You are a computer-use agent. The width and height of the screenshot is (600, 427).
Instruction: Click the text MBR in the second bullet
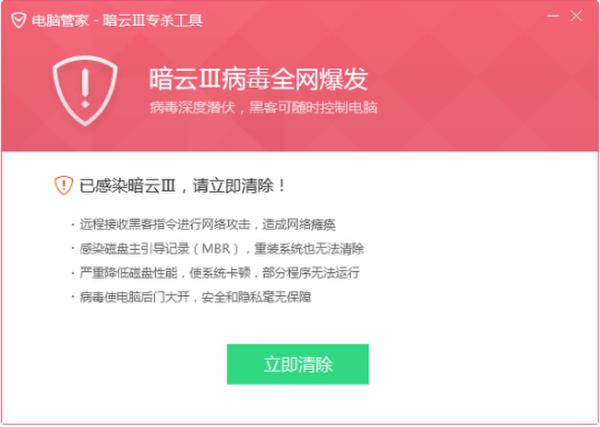(216, 249)
